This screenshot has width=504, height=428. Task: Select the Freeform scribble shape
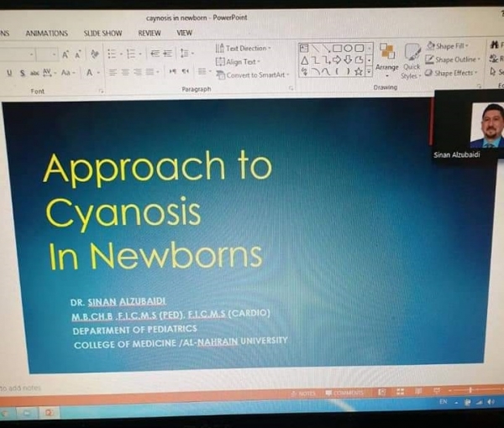[305, 72]
